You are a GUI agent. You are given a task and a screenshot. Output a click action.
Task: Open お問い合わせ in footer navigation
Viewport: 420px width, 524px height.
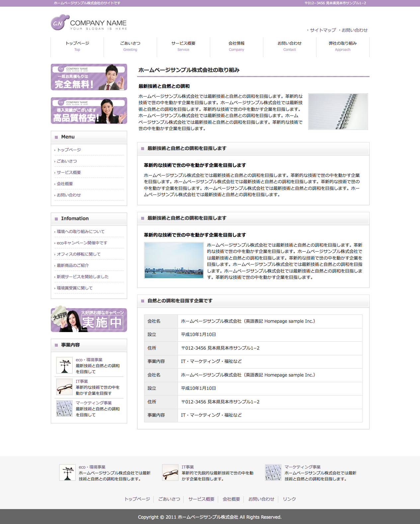(x=261, y=499)
